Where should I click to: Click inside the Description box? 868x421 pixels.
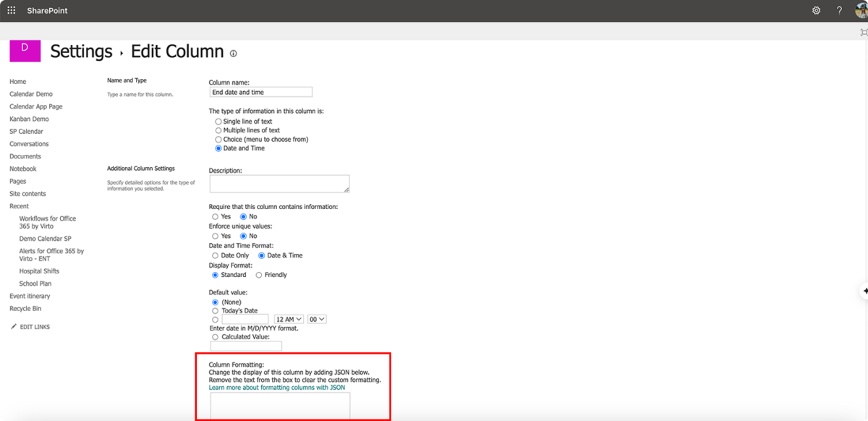(x=279, y=183)
